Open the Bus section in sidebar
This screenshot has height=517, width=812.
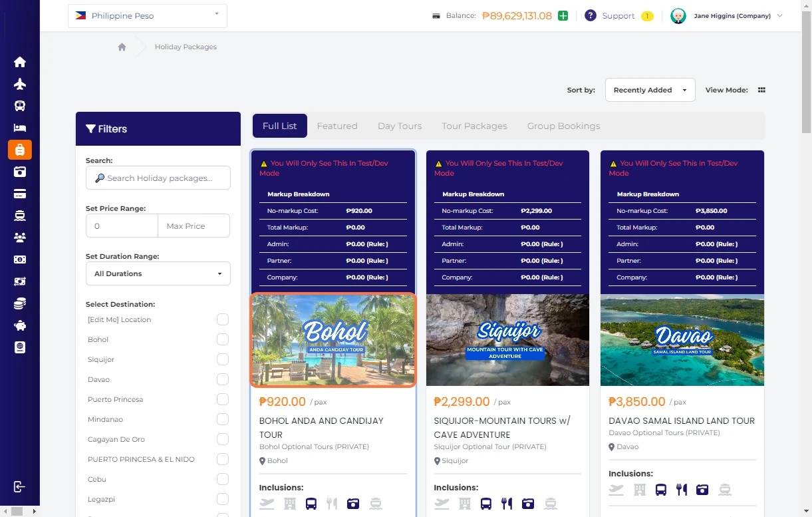pyautogui.click(x=20, y=106)
